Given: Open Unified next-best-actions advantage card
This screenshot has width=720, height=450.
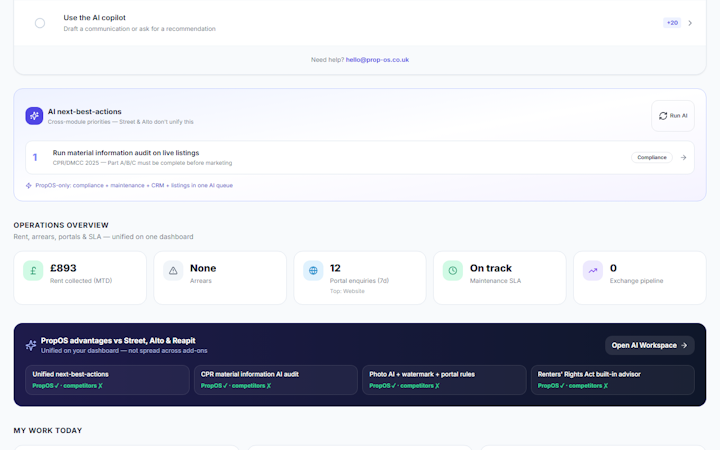Looking at the screenshot, I should coord(107,380).
